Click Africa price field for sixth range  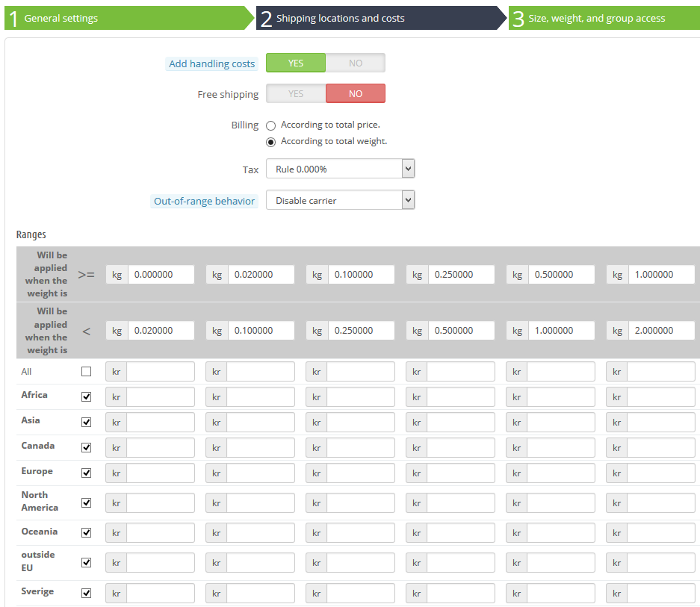coord(660,397)
